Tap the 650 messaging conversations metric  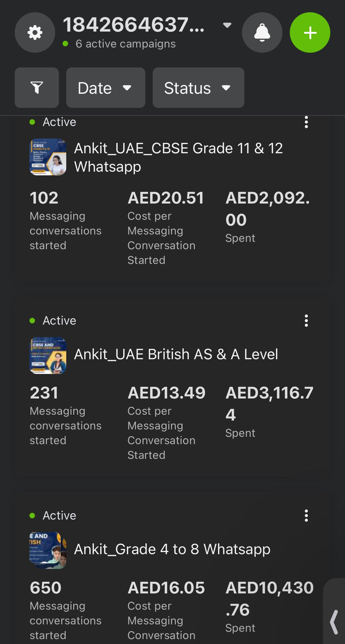(x=66, y=609)
